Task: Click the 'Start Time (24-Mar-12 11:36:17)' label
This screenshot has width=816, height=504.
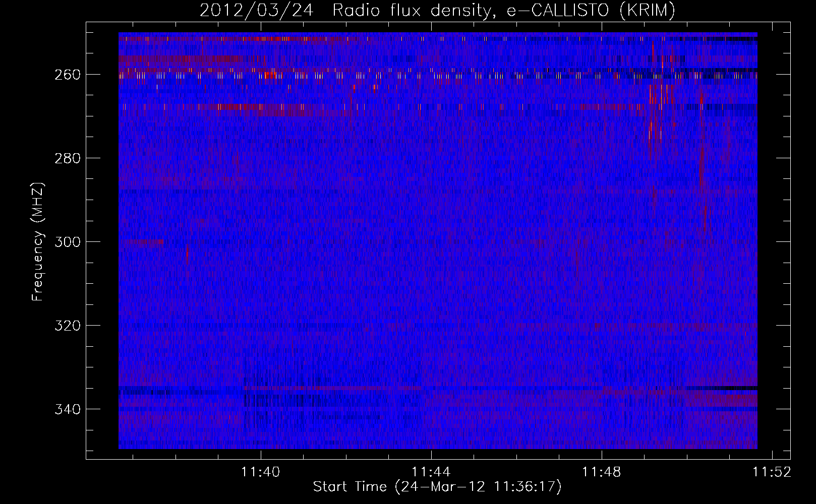Action: click(x=437, y=487)
